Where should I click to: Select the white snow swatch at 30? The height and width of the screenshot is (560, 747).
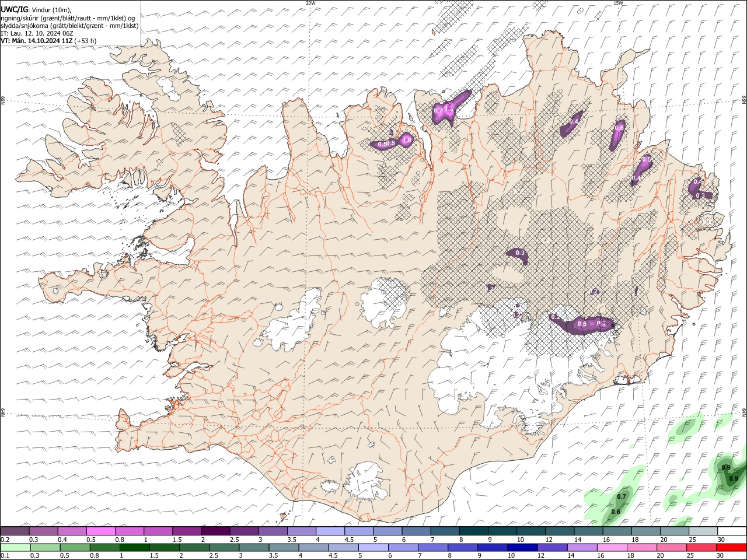(732, 531)
